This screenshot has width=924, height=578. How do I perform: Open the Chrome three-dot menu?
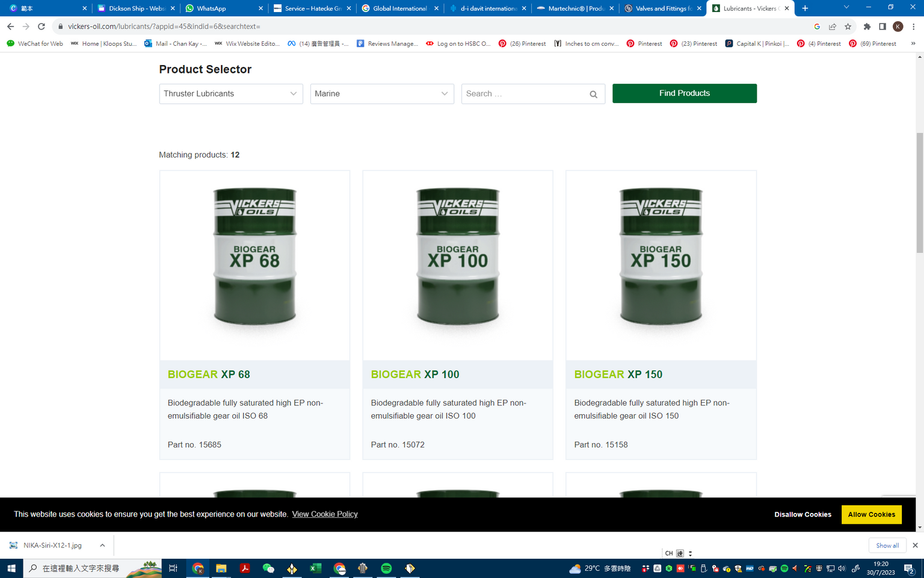[913, 26]
